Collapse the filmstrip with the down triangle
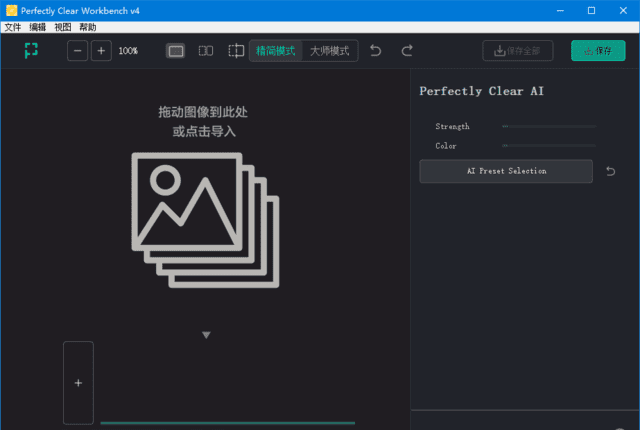Viewport: 640px width, 430px height. [206, 335]
